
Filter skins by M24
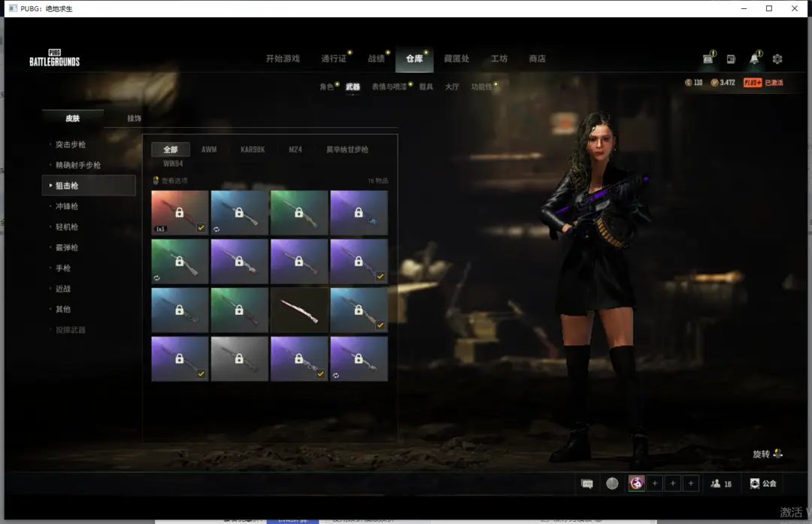pyautogui.click(x=295, y=149)
